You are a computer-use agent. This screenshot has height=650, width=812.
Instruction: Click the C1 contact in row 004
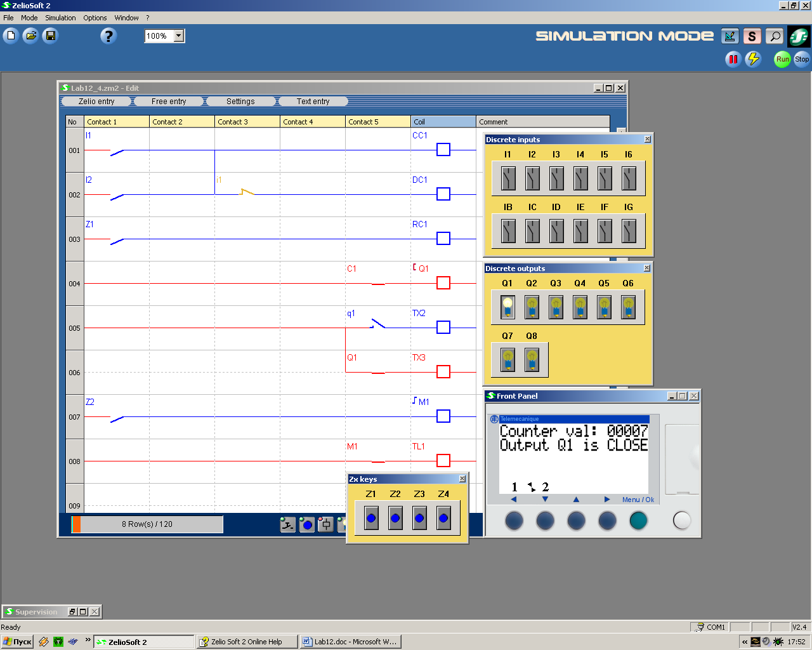[378, 283]
